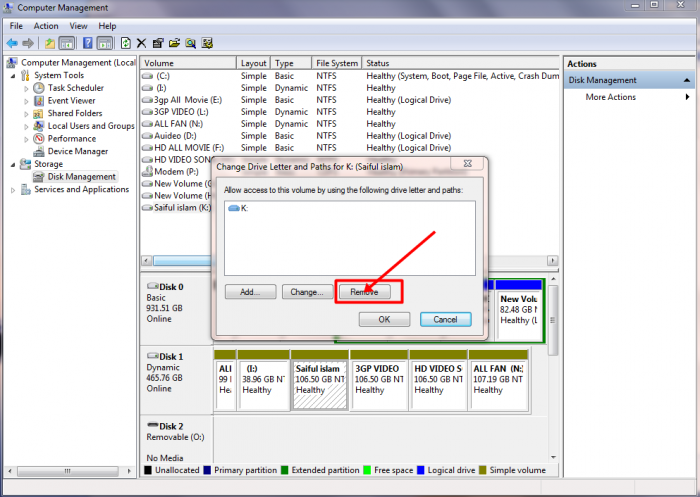Click the Forward arrow in toolbar

(28, 43)
